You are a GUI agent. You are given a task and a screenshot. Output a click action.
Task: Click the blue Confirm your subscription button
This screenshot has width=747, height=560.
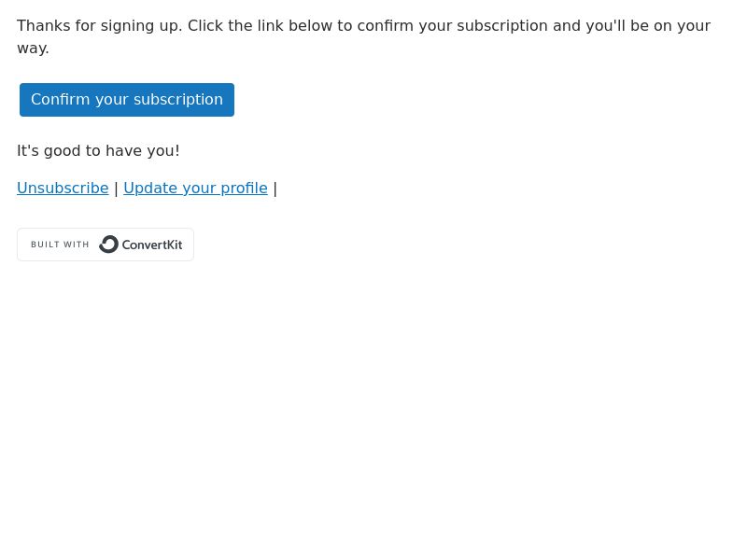coord(127,100)
